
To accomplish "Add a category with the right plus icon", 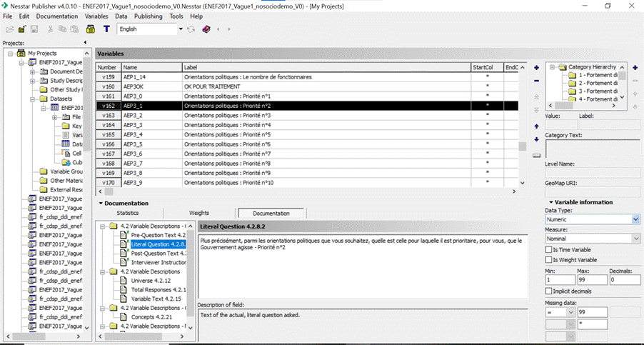I will pos(635,68).
